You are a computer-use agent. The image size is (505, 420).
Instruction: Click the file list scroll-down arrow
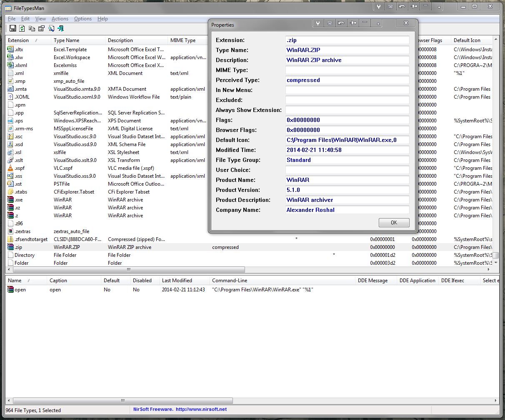click(x=496, y=263)
